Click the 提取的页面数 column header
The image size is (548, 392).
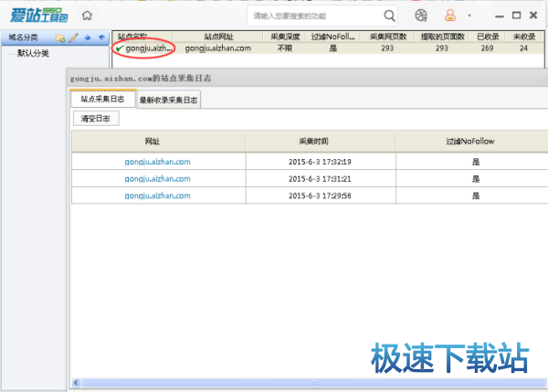point(442,37)
